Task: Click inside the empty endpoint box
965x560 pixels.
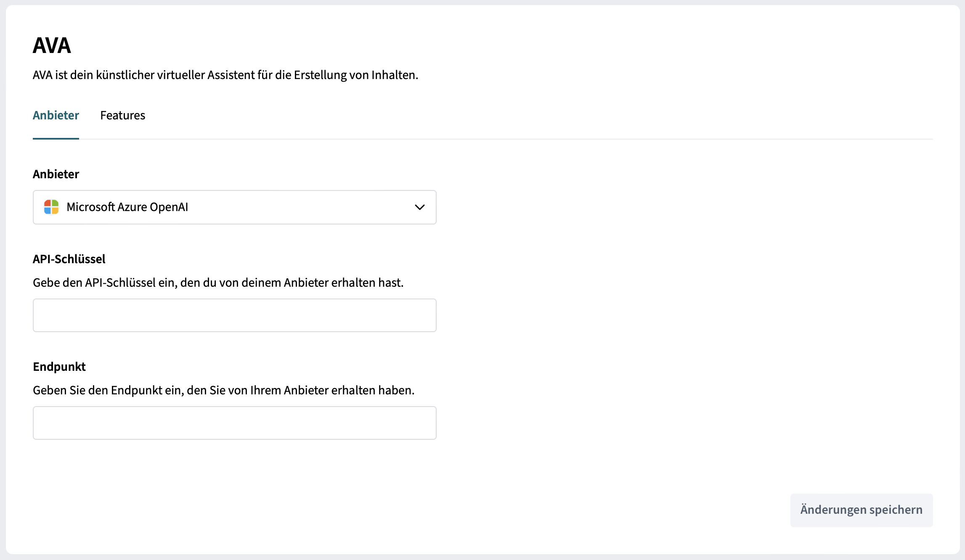Action: 234,423
